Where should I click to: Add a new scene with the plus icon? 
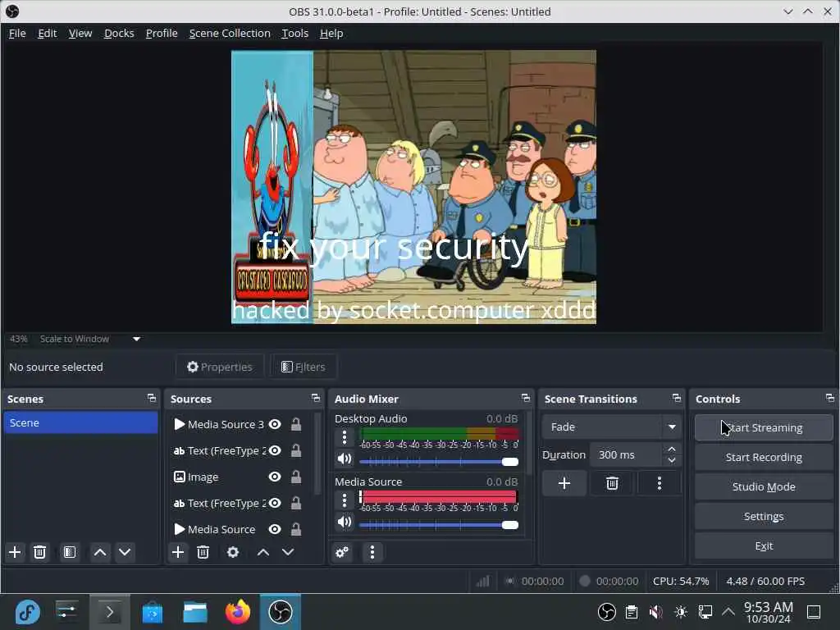(15, 552)
